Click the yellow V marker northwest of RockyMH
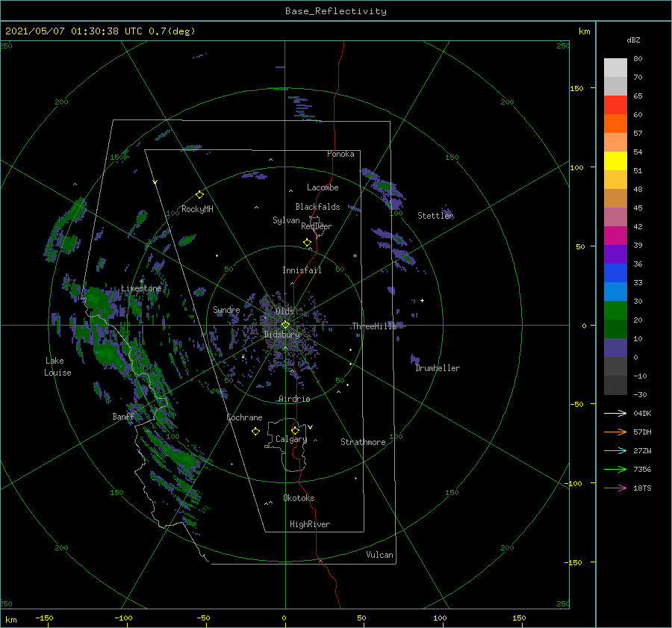 coord(155,182)
